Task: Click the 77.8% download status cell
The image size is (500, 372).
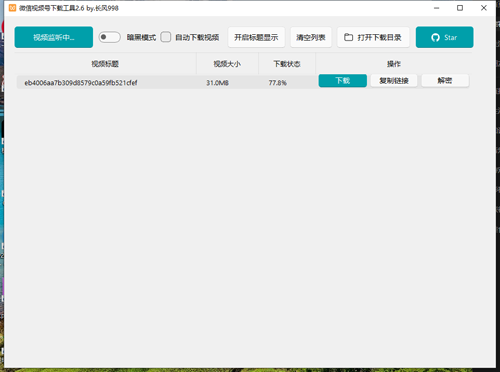Action: click(278, 83)
